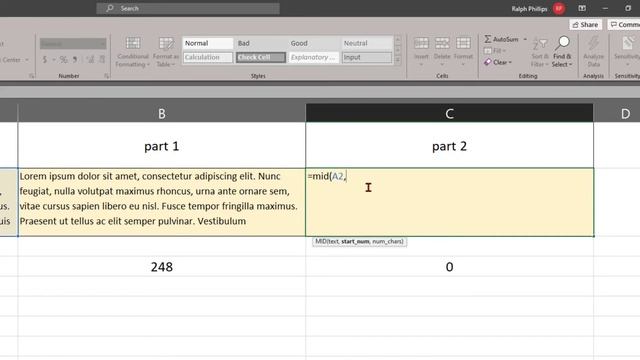Open Sort & Filter menu
640x360 pixels.
[x=540, y=52]
